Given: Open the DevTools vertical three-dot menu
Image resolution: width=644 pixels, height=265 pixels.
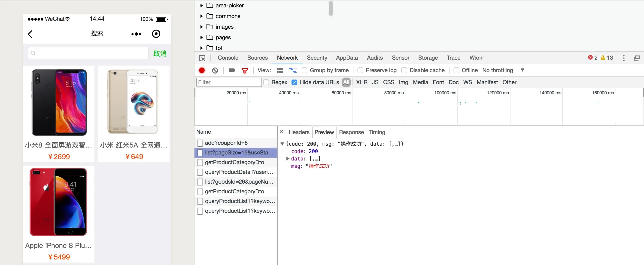Looking at the screenshot, I should click(x=624, y=58).
